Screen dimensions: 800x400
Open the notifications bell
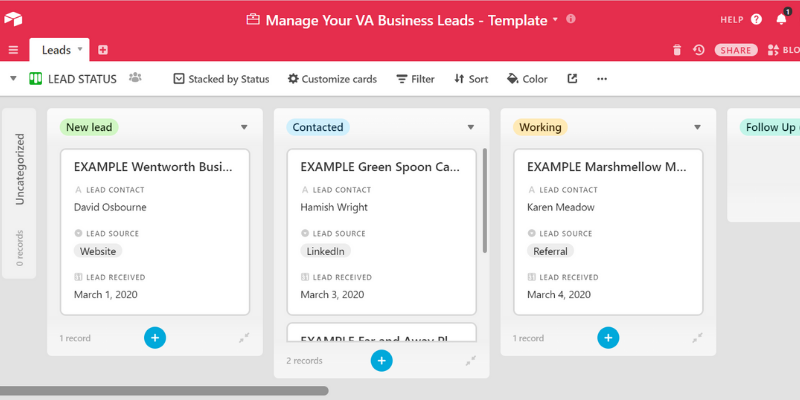pyautogui.click(x=781, y=19)
